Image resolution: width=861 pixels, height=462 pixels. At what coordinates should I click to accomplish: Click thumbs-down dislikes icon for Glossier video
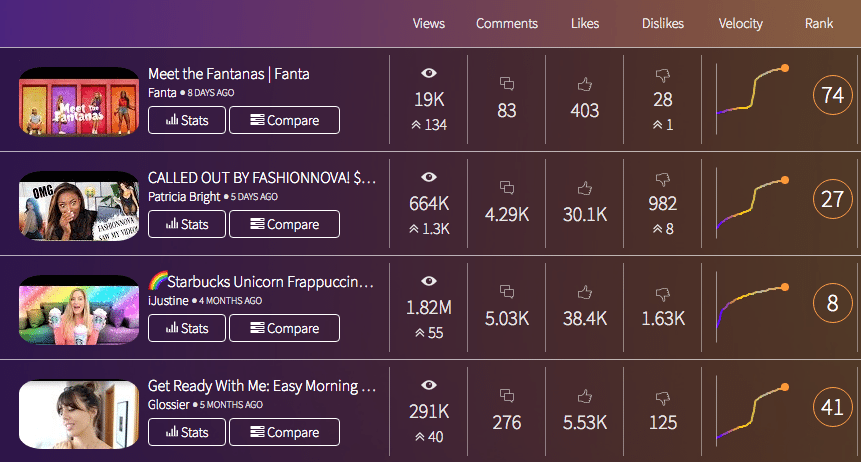(662, 397)
